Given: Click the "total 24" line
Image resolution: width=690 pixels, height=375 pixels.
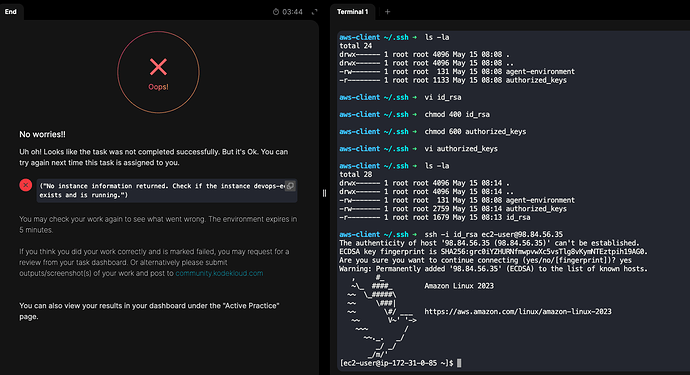Looking at the screenshot, I should (x=356, y=46).
